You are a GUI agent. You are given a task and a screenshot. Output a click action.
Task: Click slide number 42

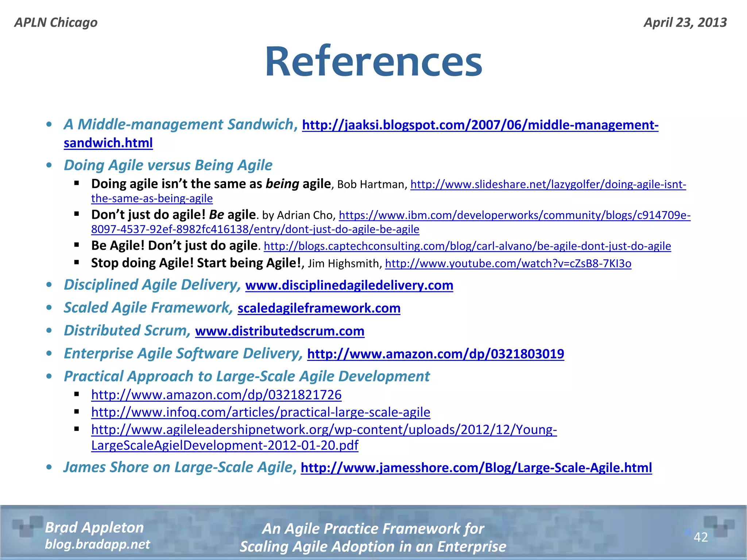point(700,537)
